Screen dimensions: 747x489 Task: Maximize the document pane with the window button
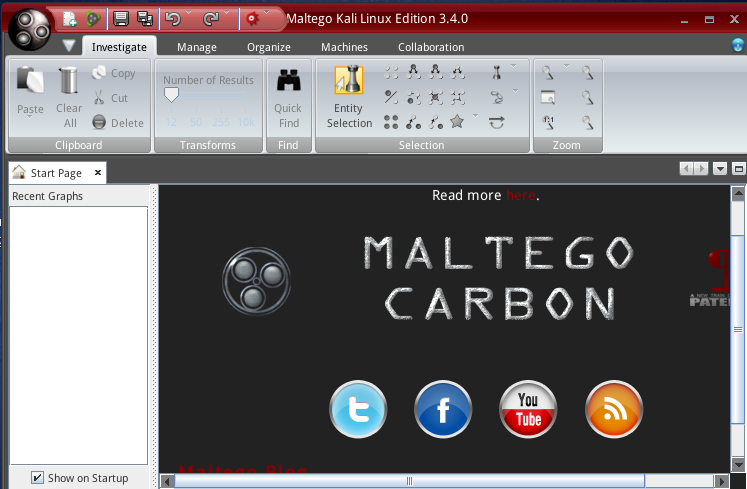[739, 169]
